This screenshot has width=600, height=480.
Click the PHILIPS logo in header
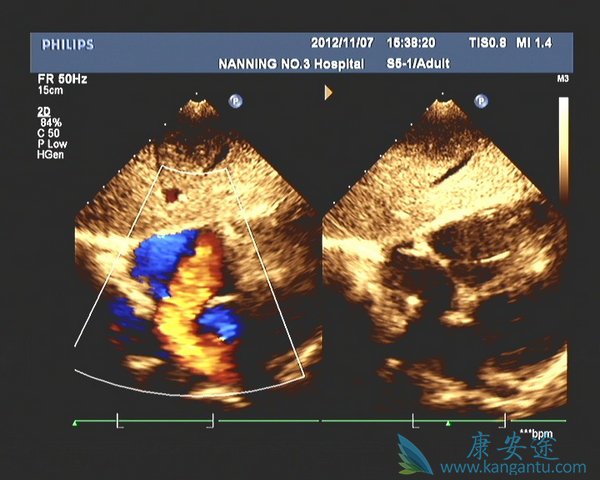67,44
